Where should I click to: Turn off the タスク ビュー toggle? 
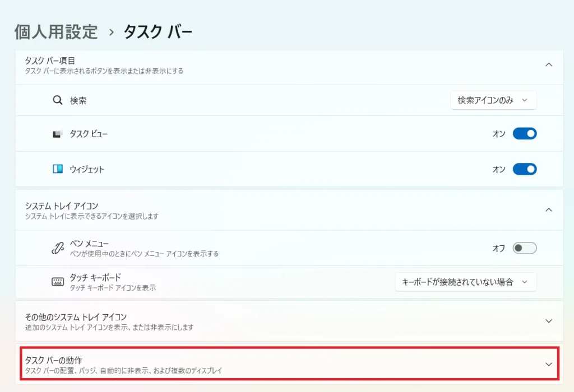pyautogui.click(x=525, y=134)
